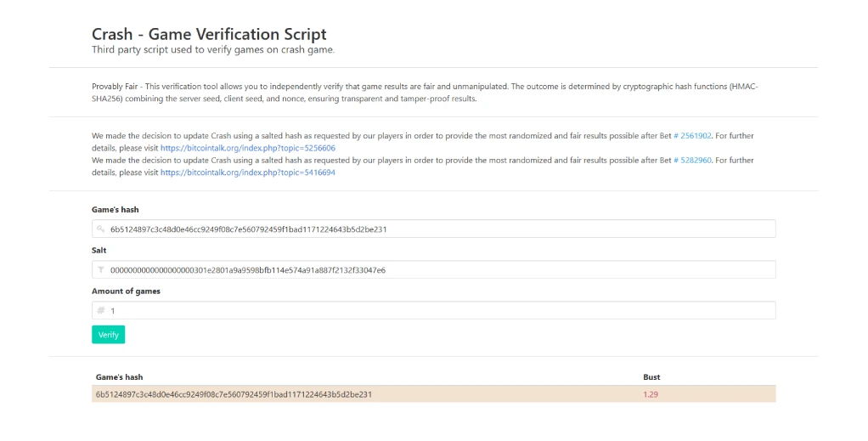Viewport: 868px width, 441px height.
Task: Click the Game's hash input field
Action: (x=433, y=229)
